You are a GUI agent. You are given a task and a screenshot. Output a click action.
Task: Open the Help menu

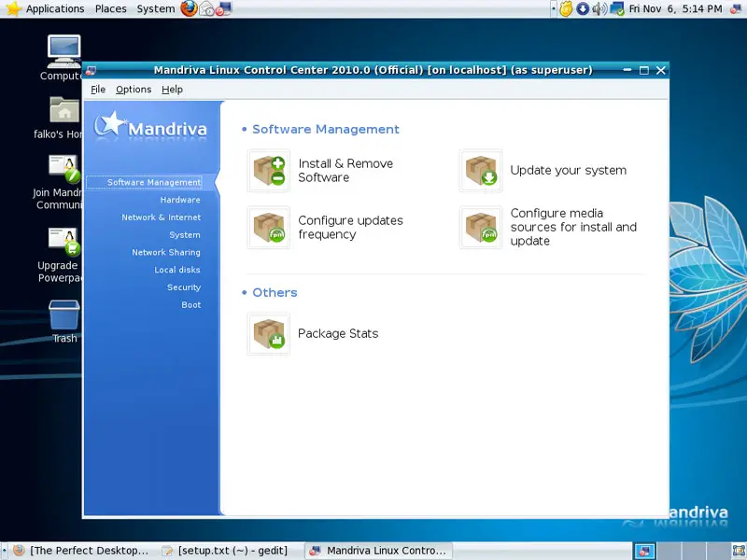pyautogui.click(x=172, y=90)
